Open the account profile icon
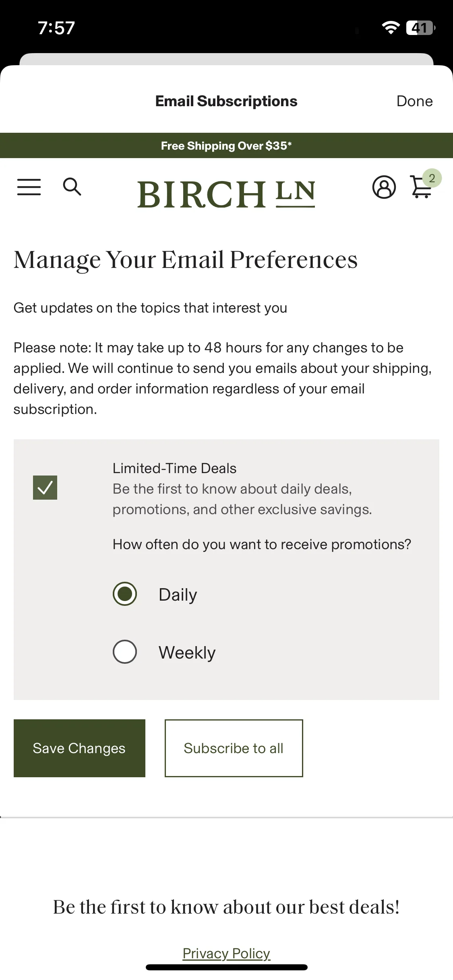This screenshot has height=980, width=453. (x=384, y=187)
